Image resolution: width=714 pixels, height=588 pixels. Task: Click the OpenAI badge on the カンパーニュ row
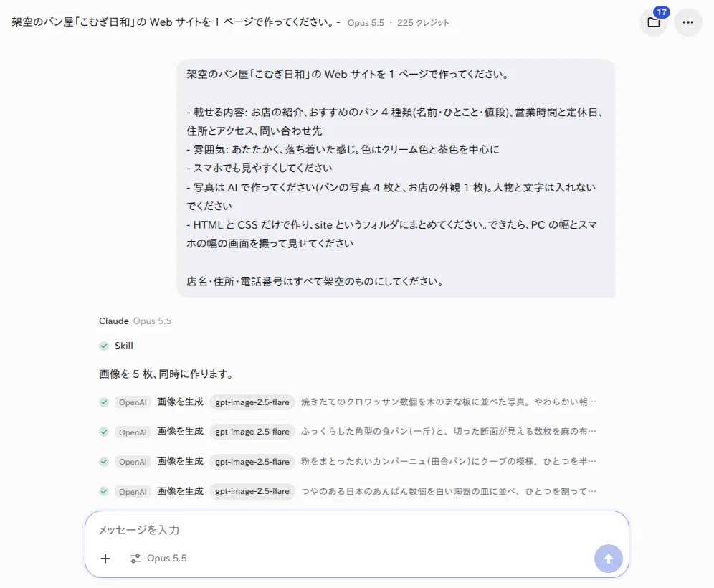point(133,462)
